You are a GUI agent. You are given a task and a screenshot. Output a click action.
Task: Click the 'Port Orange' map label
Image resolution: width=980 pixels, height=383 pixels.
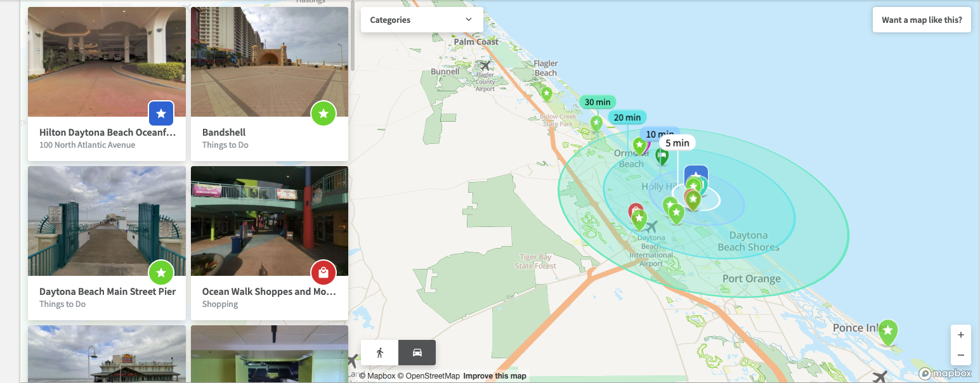point(752,279)
